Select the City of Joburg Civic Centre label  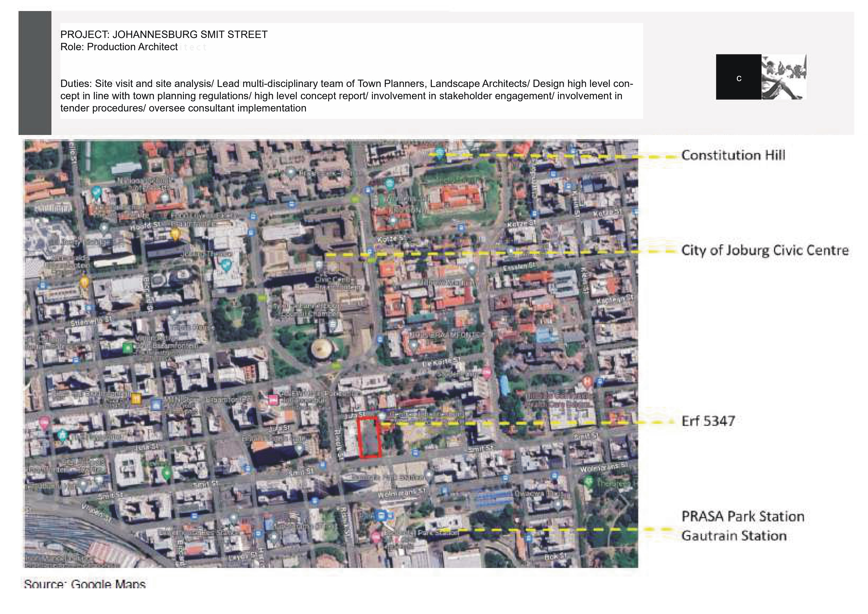[x=765, y=250]
